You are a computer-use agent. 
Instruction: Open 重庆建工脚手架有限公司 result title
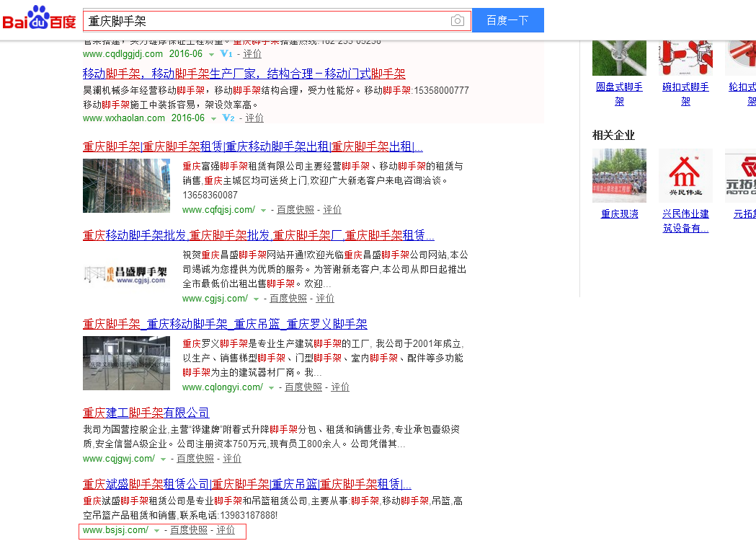[146, 413]
